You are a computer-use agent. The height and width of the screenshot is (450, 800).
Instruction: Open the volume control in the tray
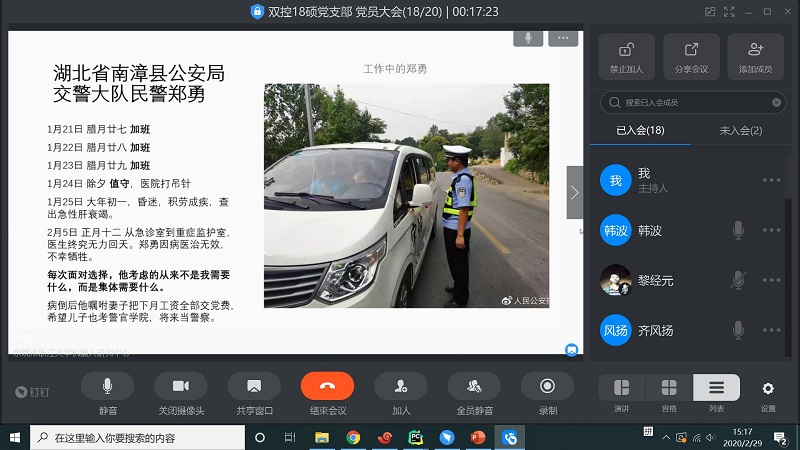(x=711, y=437)
